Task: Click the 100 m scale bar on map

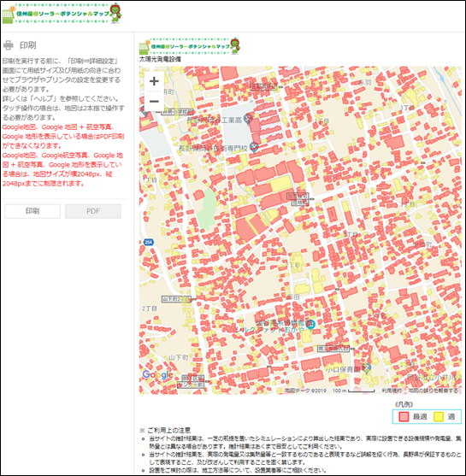Action: [x=353, y=391]
